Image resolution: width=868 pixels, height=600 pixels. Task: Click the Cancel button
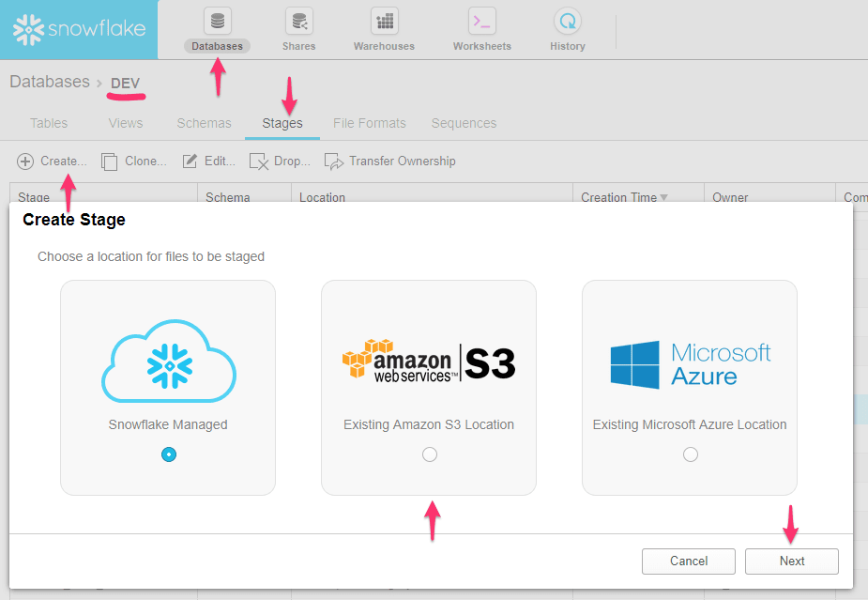click(x=689, y=562)
